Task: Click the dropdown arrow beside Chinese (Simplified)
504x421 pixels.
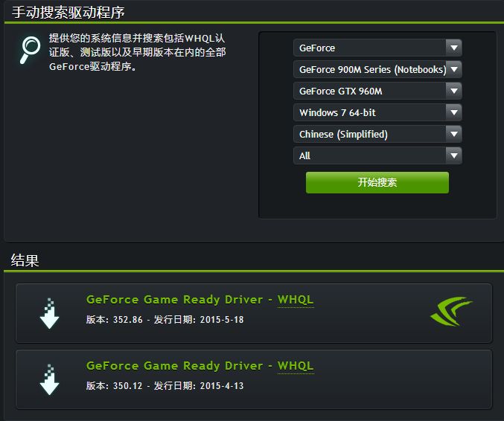Action: coord(454,134)
